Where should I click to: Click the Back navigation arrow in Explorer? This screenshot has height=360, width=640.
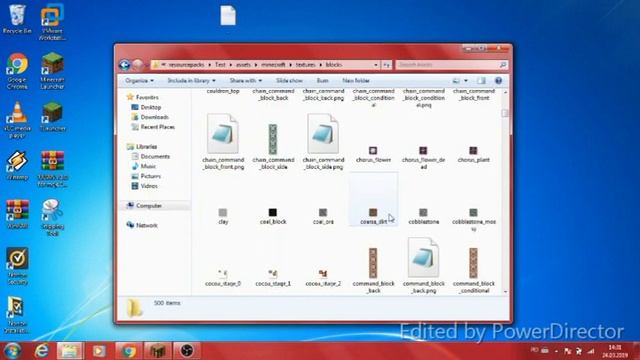[124, 64]
